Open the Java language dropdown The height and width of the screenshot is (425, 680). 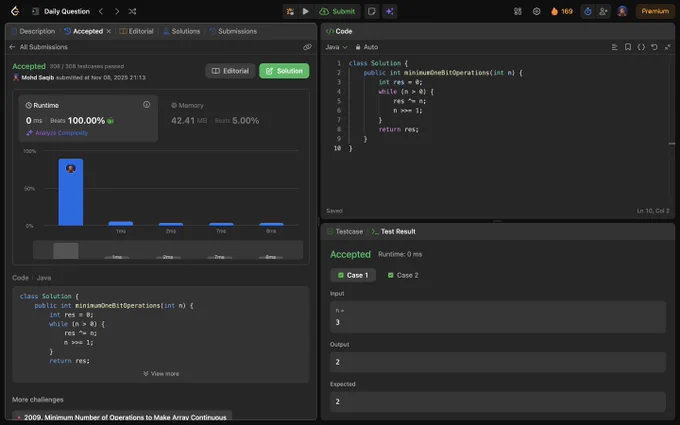336,47
